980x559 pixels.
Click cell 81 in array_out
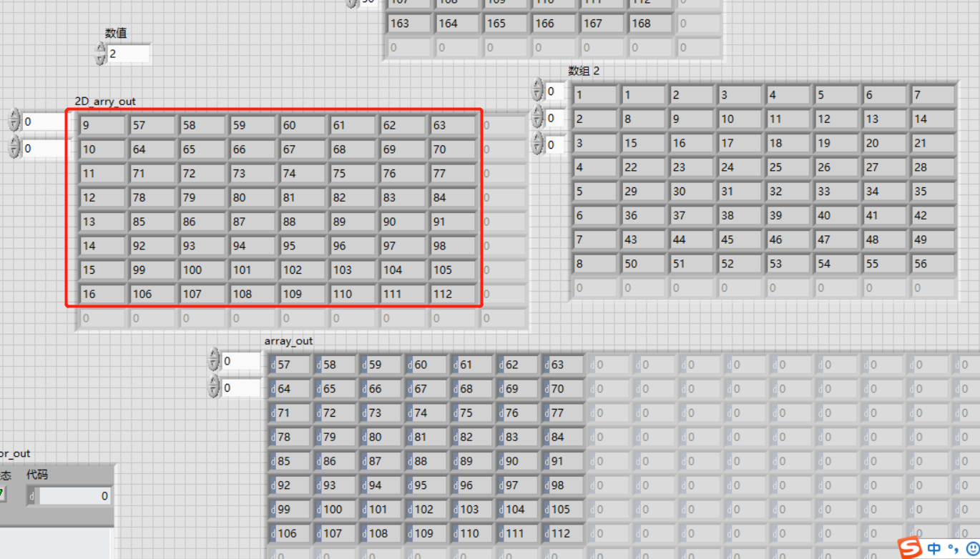point(426,437)
